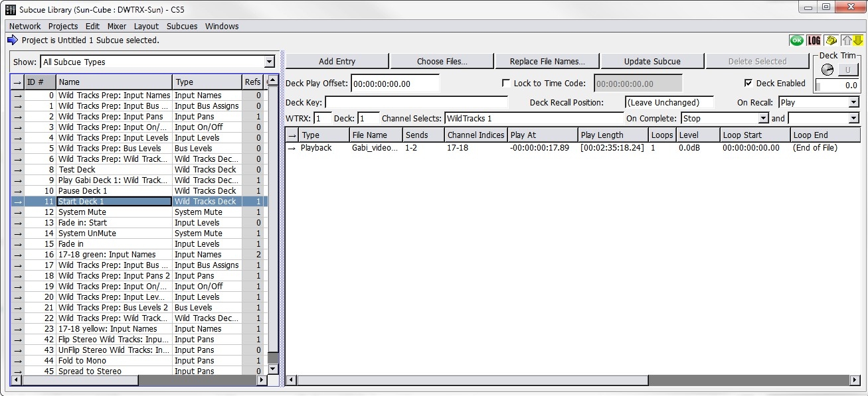Screen dimensions: 868x396
Task: Click the arrow icon beside Start Deck 1
Action: 17,202
